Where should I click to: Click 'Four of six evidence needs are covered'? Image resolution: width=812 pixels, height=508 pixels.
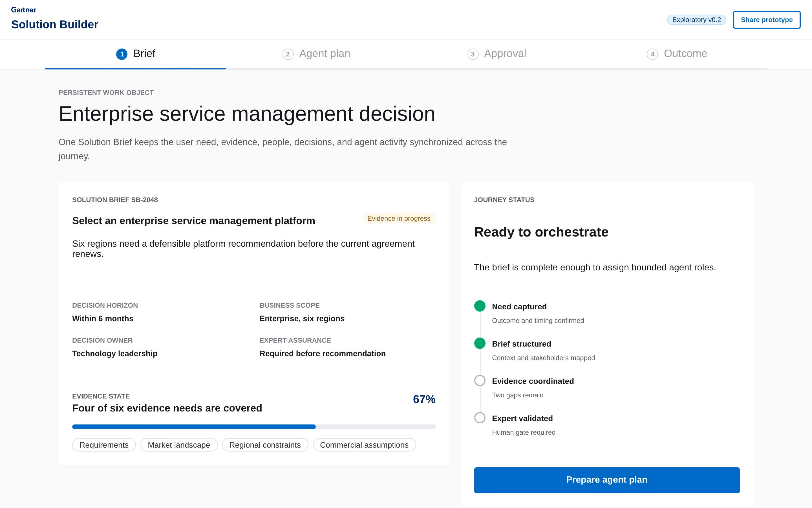(167, 408)
